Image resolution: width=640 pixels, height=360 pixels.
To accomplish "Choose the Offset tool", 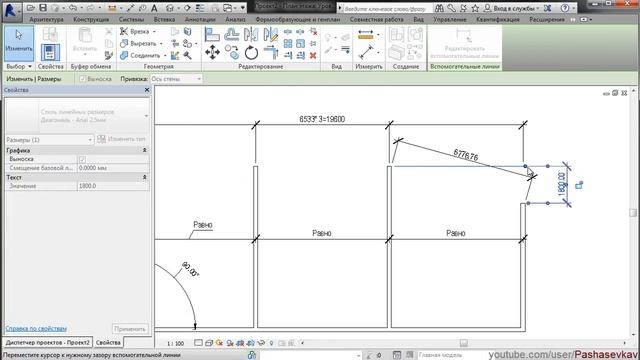I will 231,35.
